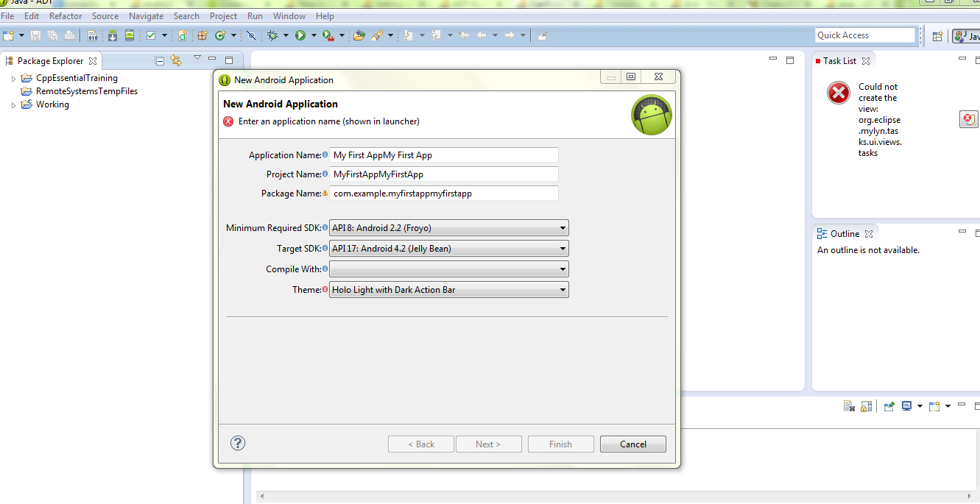Click the Cancel button in the dialog
Image resolution: width=980 pixels, height=504 pixels.
point(633,444)
